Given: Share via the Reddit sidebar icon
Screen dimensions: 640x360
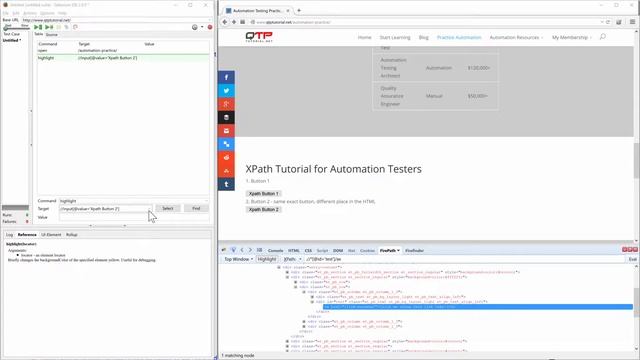Looking at the screenshot, I should click(x=226, y=158).
